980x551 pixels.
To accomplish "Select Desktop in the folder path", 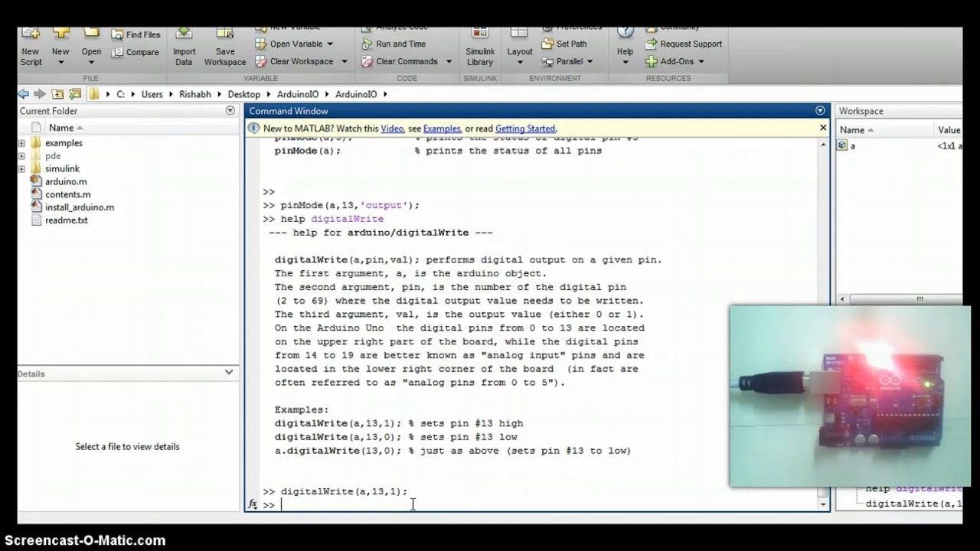I will coord(244,94).
